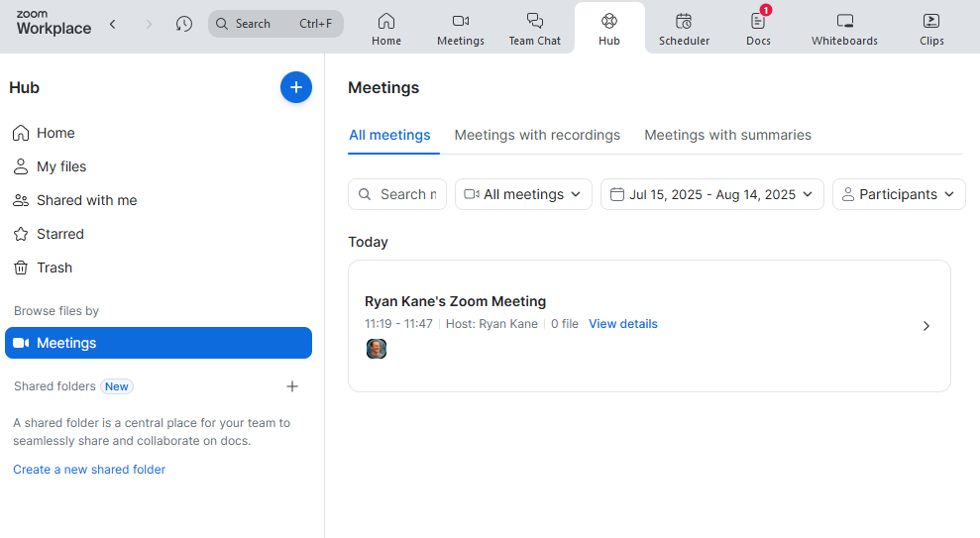Focus the Search Ctrl+F box

coord(275,24)
